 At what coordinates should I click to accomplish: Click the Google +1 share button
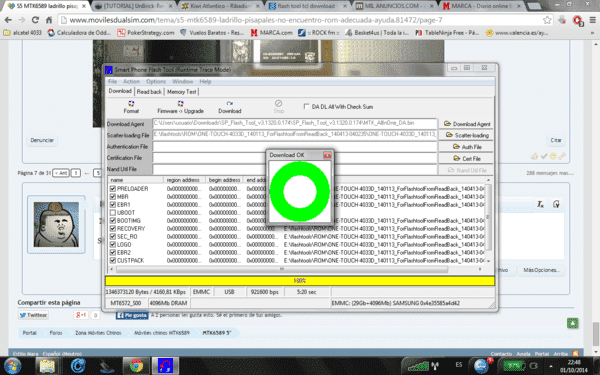click(81, 315)
